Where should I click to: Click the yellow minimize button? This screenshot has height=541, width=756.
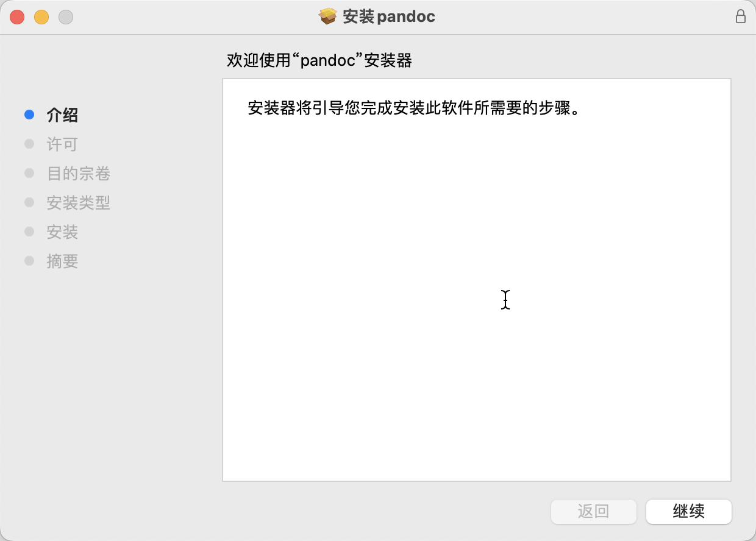coord(41,17)
